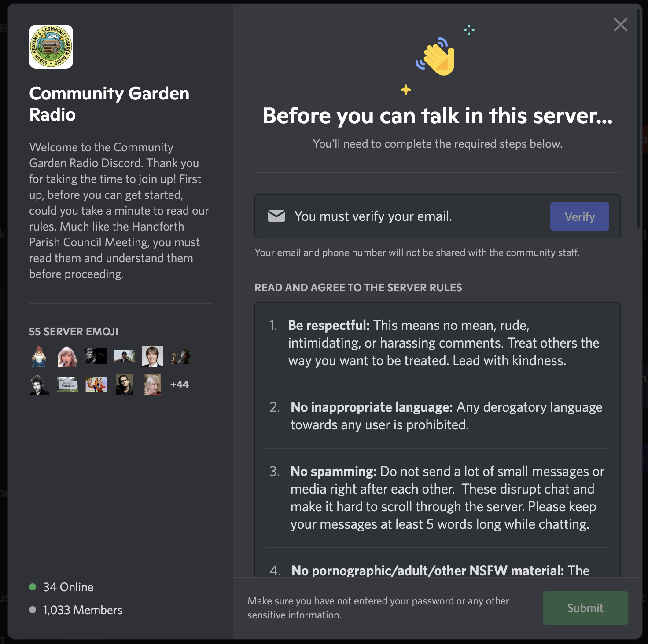Close the server rules dialog
This screenshot has height=644, width=648.
tap(620, 25)
